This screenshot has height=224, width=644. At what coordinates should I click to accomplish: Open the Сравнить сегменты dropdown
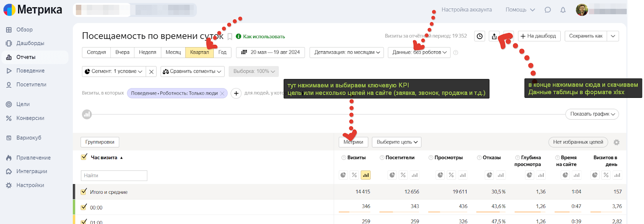pos(192,71)
